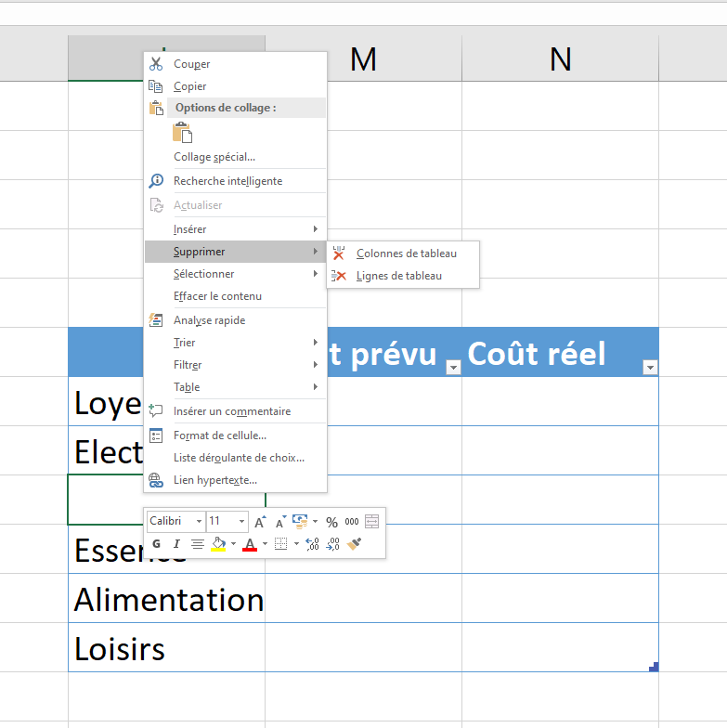Click the Insérer un commentaire icon

[x=156, y=410]
